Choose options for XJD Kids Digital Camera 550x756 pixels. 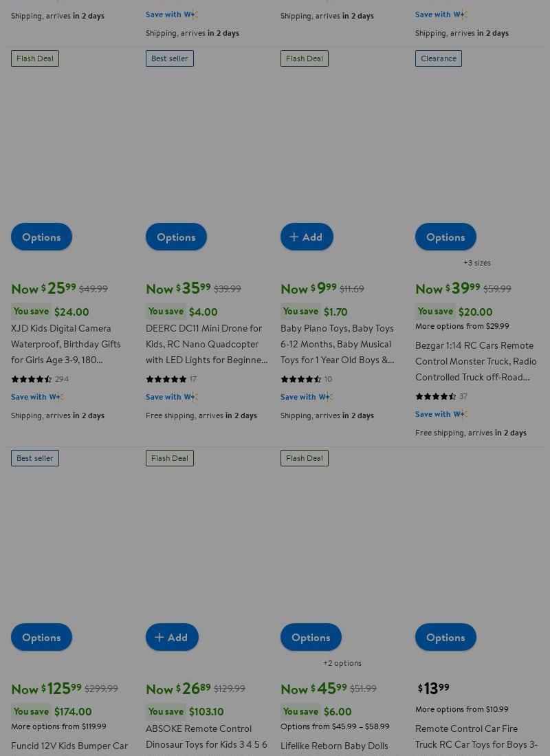[41, 237]
